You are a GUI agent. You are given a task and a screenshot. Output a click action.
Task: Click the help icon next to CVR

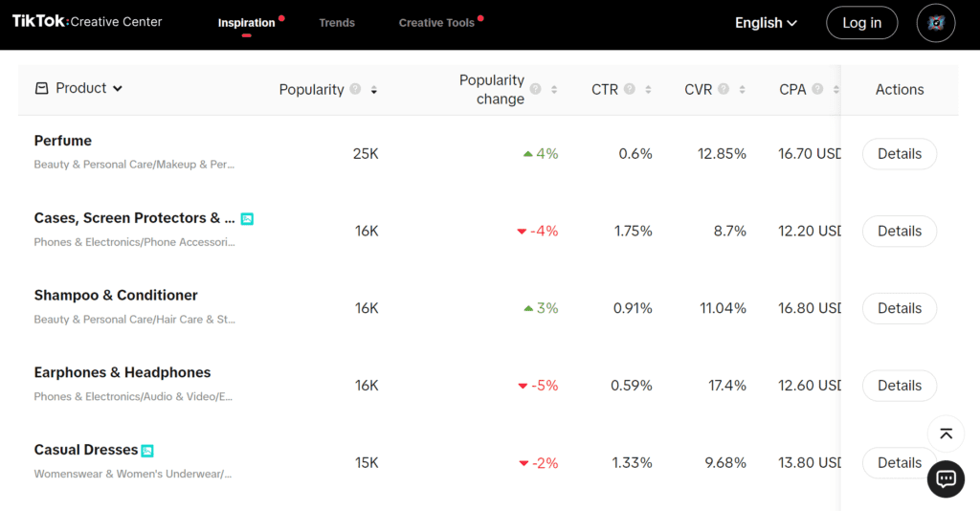(724, 89)
